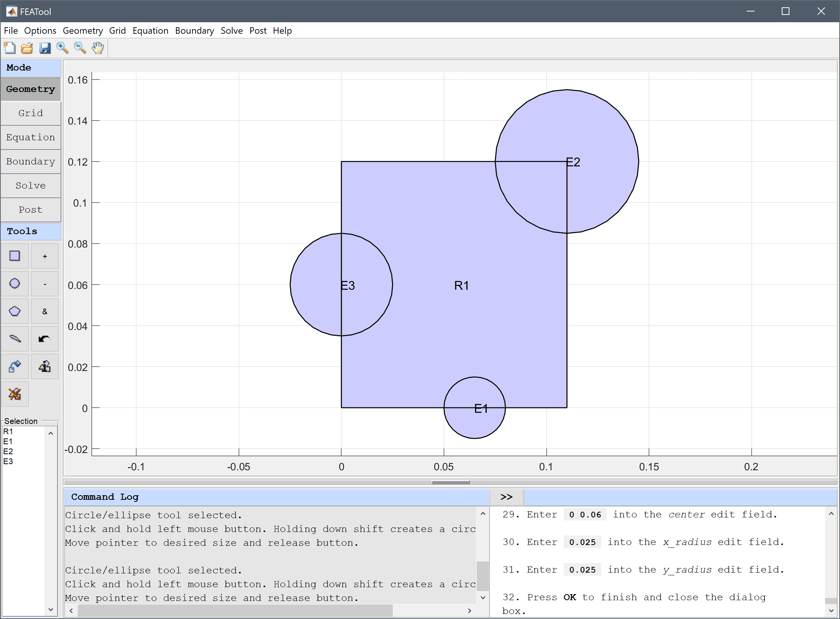Click the Save floppy disk icon
The height and width of the screenshot is (619, 840).
(45, 48)
